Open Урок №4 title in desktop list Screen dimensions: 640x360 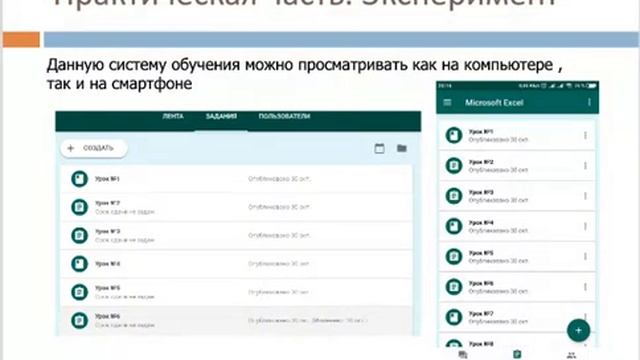point(107,264)
